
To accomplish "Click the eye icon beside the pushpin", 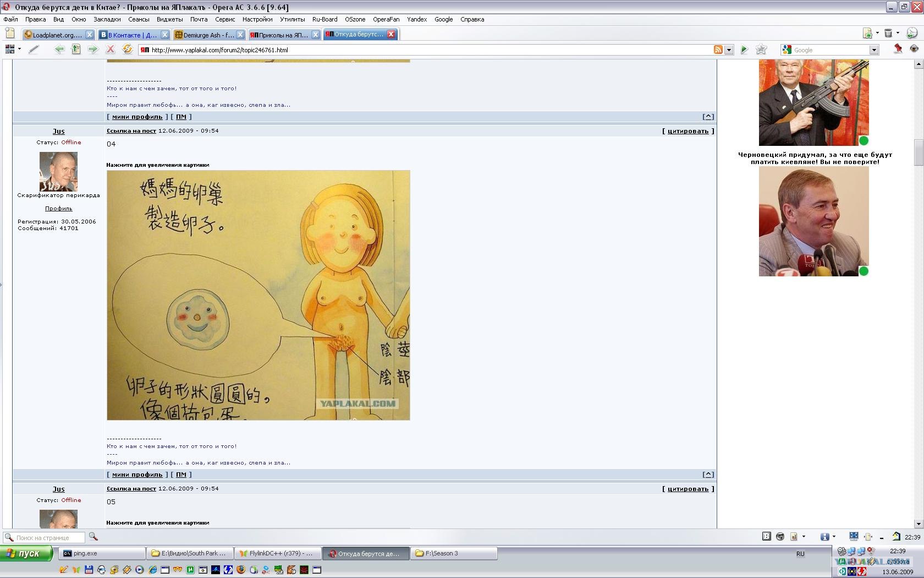I will [914, 49].
